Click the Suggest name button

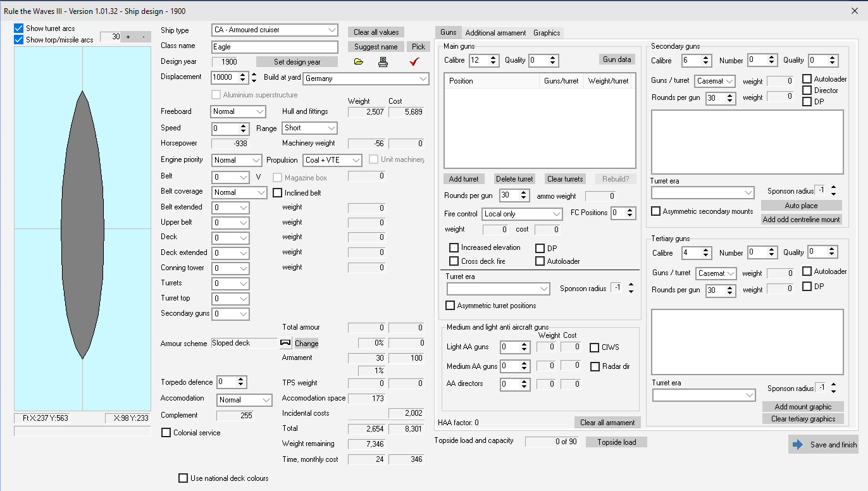click(376, 47)
